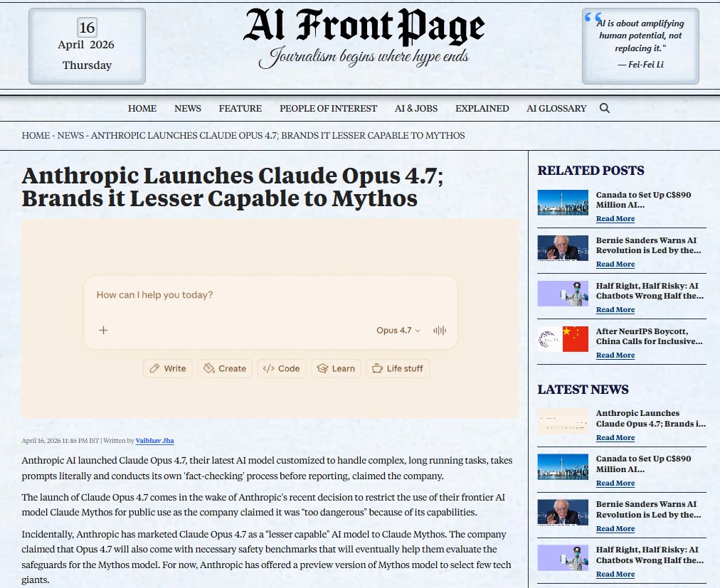Read More for Canada in Latest News
Viewport: 720px width, 588px height.
pos(615,483)
